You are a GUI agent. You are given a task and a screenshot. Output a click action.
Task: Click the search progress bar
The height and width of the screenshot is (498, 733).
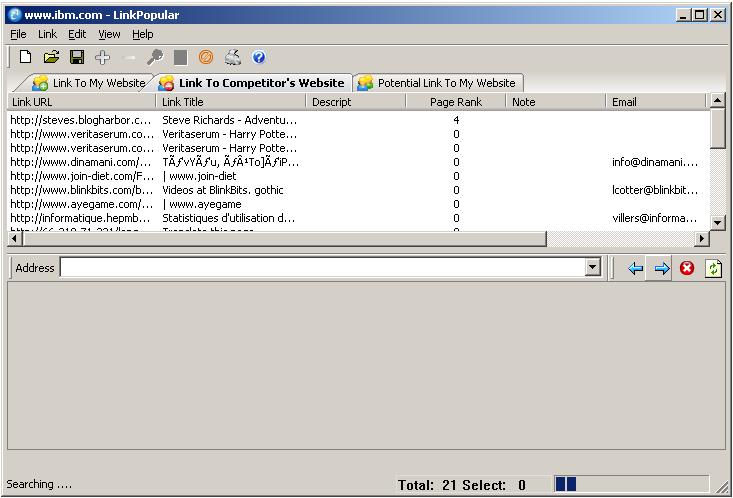pyautogui.click(x=631, y=484)
